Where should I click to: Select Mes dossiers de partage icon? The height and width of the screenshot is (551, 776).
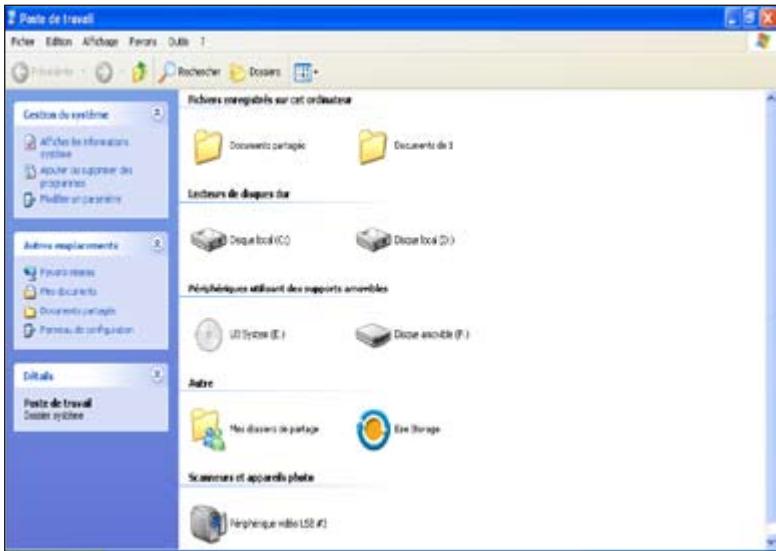(208, 429)
